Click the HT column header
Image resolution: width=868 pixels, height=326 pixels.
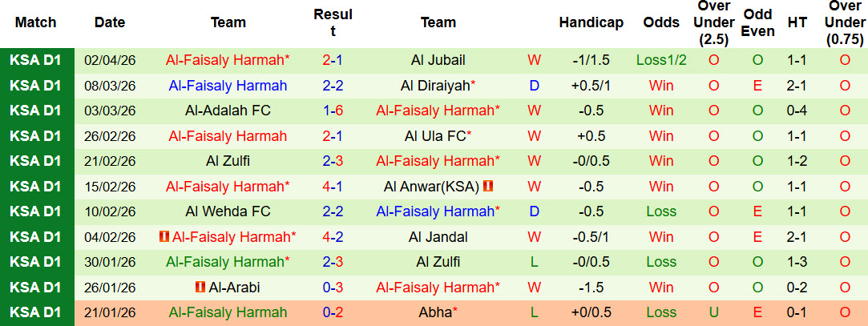[x=797, y=23]
